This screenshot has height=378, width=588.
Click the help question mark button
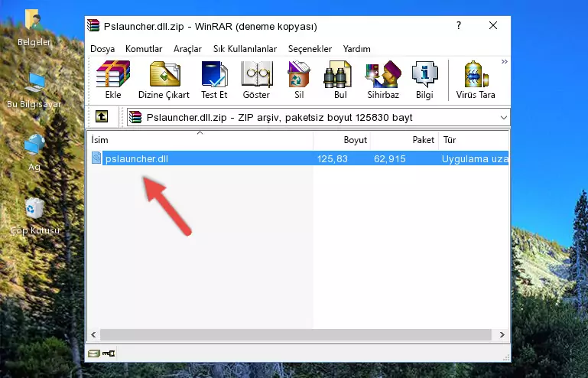[x=459, y=25]
